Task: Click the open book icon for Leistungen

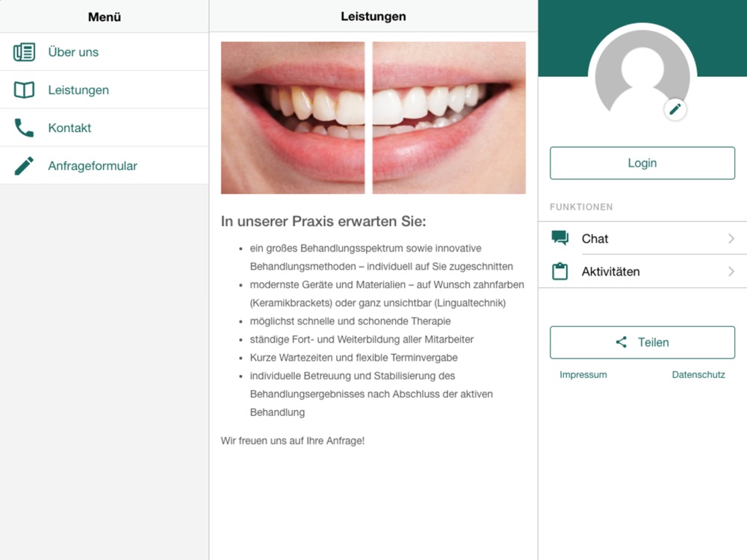Action: click(24, 90)
